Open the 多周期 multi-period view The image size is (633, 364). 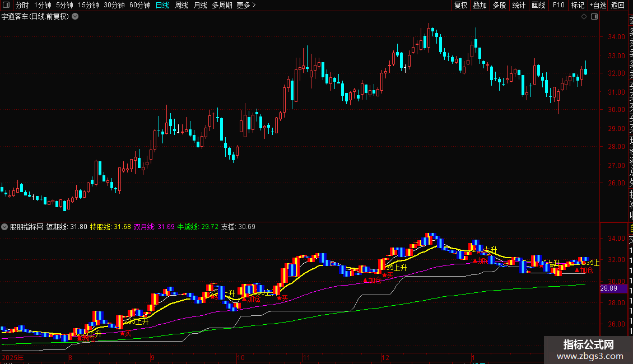(x=222, y=5)
